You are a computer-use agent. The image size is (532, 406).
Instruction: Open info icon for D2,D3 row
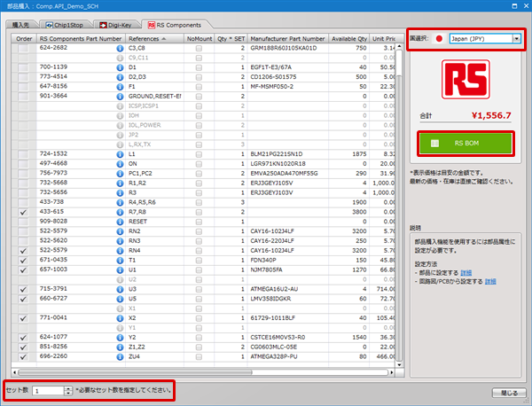120,77
